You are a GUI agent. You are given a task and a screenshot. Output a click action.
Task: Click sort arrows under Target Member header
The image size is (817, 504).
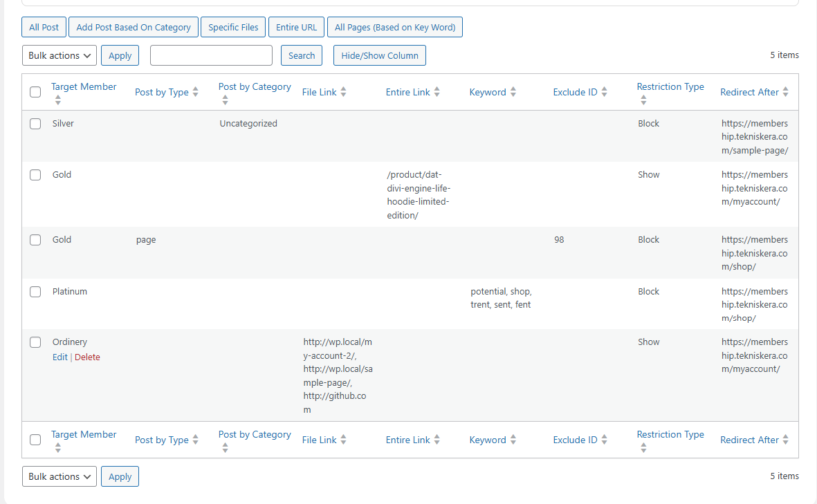[x=58, y=100]
